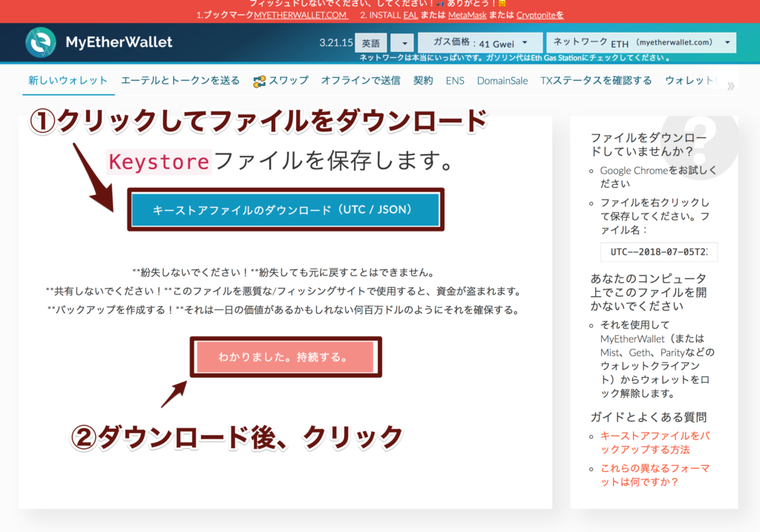This screenshot has width=760, height=532.
Task: Click the ガイドとよくある質問 heading
Action: [x=649, y=417]
